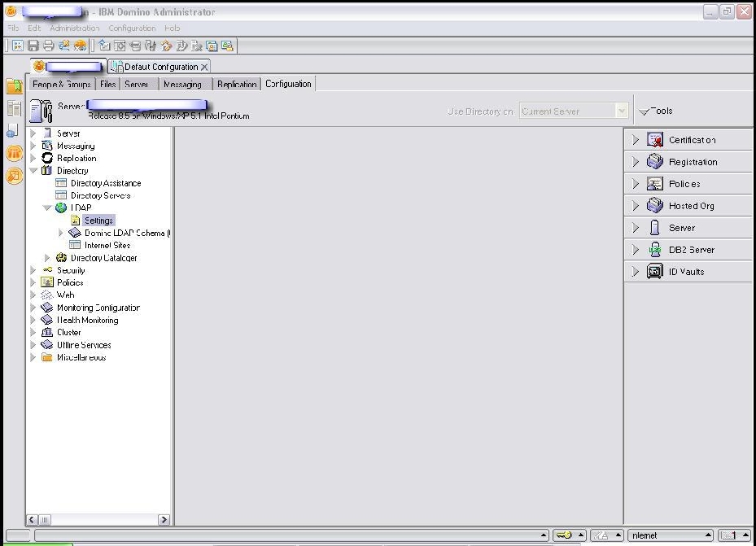756x546 pixels.
Task: Click the Web icon in the navigation tree
Action: click(x=46, y=295)
